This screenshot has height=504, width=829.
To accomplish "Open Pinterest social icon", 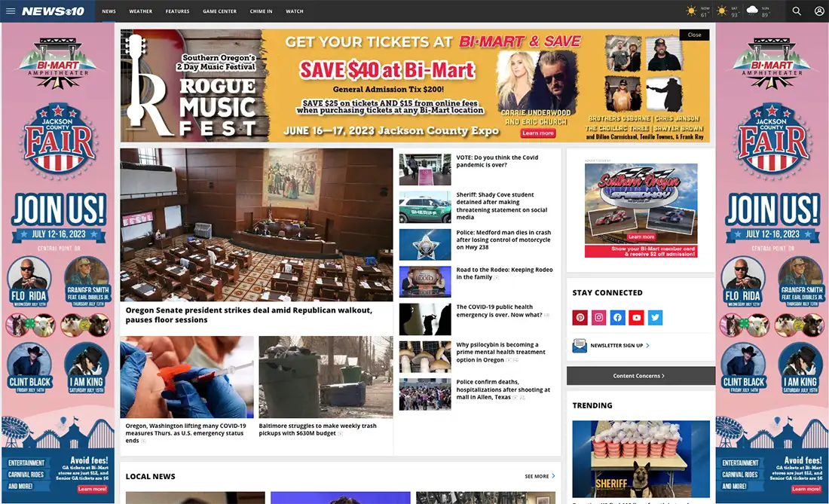I will click(580, 317).
